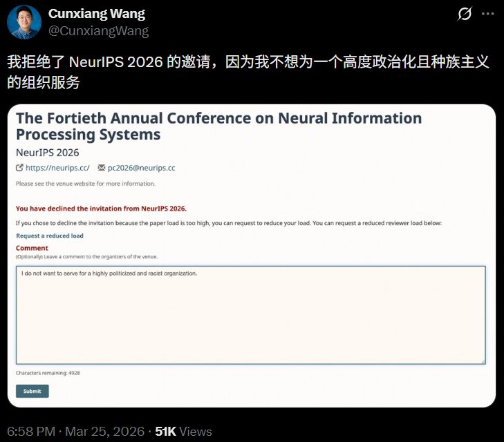Image resolution: width=504 pixels, height=442 pixels.
Task: Click the 51K Views counter
Action: coord(183,432)
